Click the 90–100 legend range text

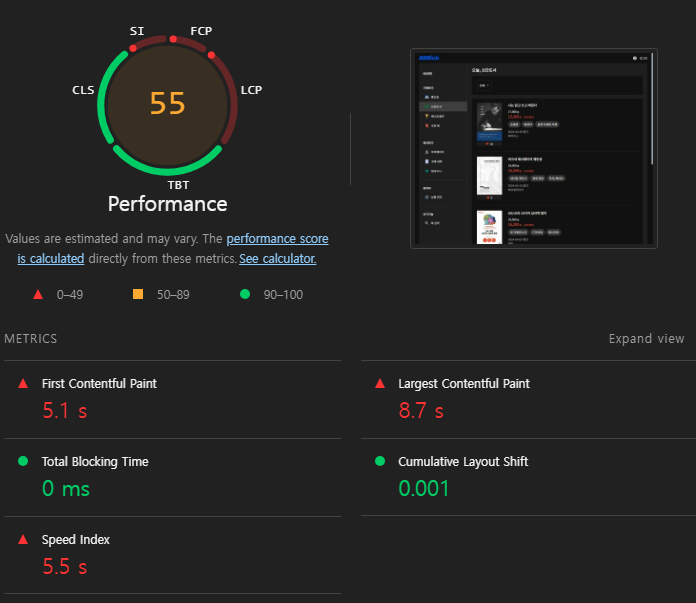[283, 295]
